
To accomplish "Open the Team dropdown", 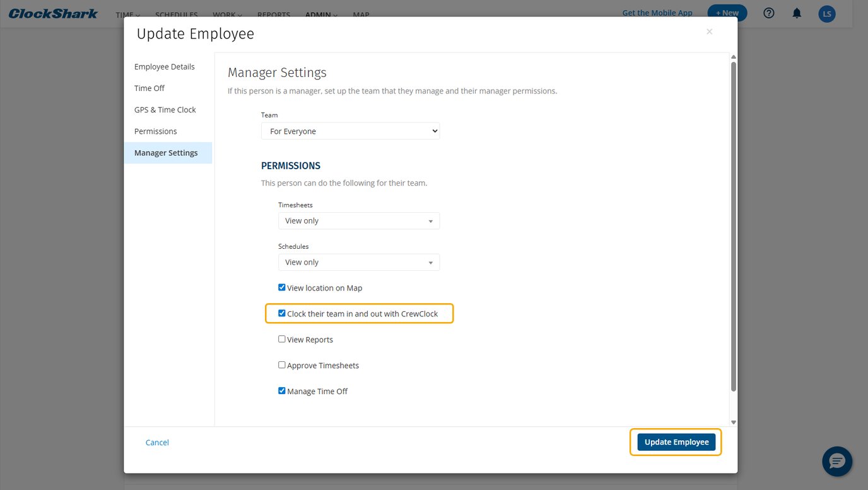I will point(350,131).
